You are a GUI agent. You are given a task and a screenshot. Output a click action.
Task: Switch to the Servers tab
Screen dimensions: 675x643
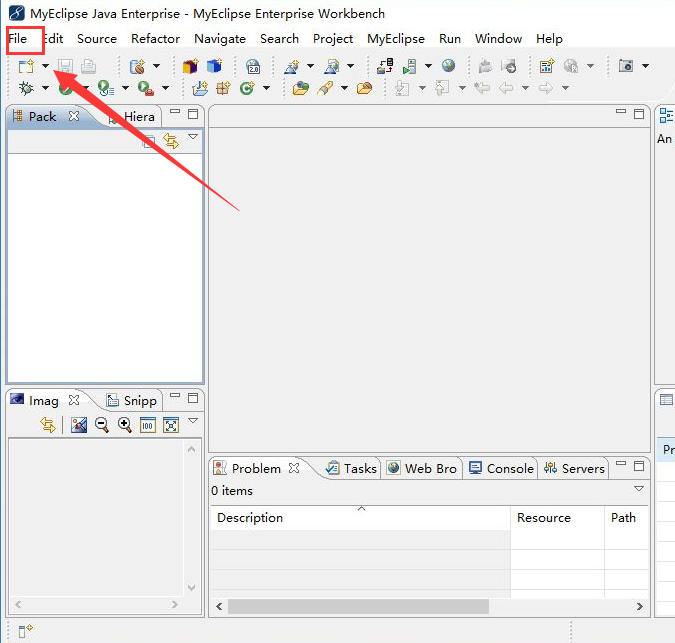[x=574, y=468]
